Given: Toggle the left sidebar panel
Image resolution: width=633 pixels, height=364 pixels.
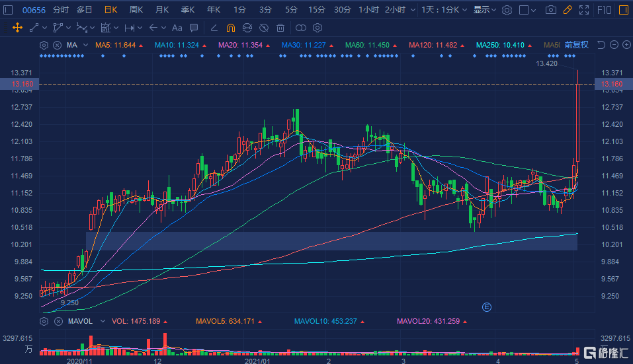Looking at the screenshot, I should tap(9, 10).
